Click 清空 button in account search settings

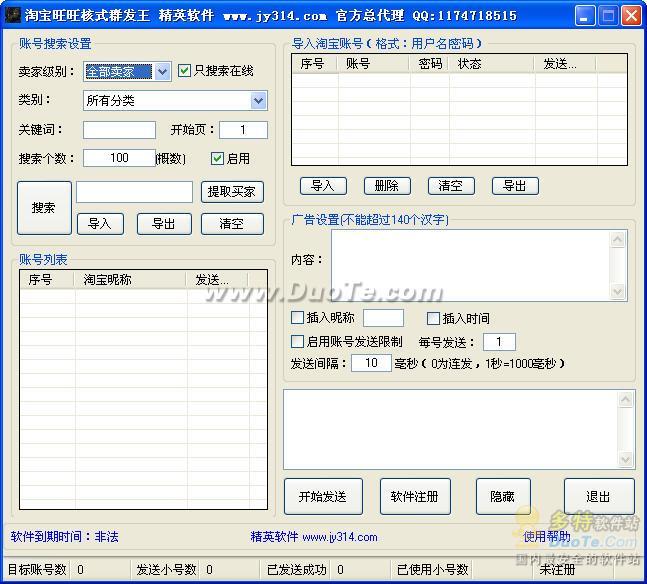(232, 224)
